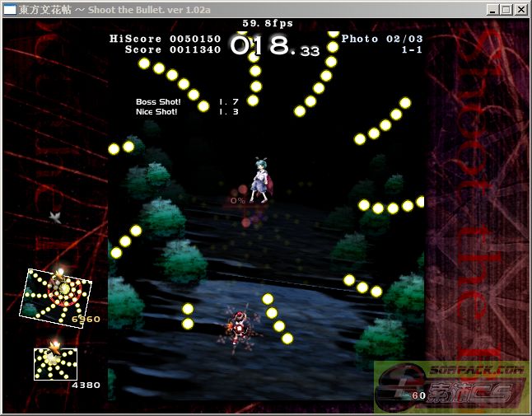532x416 pixels.
Task: Click the 59.8fps indicator
Action: (268, 23)
